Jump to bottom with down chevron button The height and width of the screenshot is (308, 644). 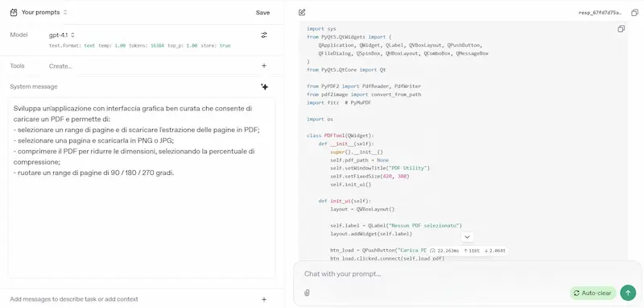point(467,237)
